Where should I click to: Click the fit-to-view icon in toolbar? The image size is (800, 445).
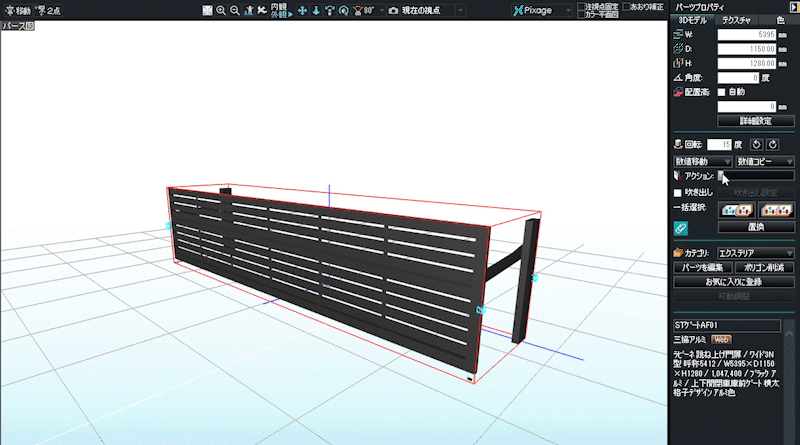click(x=207, y=10)
